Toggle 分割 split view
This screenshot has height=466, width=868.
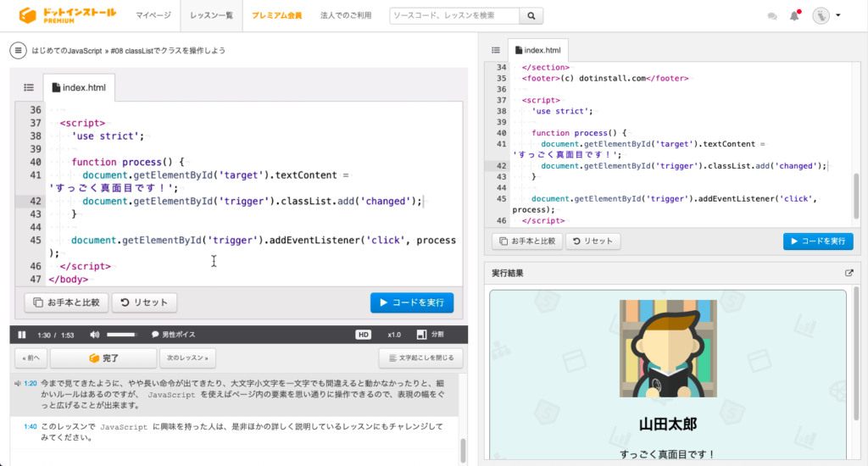pos(430,335)
